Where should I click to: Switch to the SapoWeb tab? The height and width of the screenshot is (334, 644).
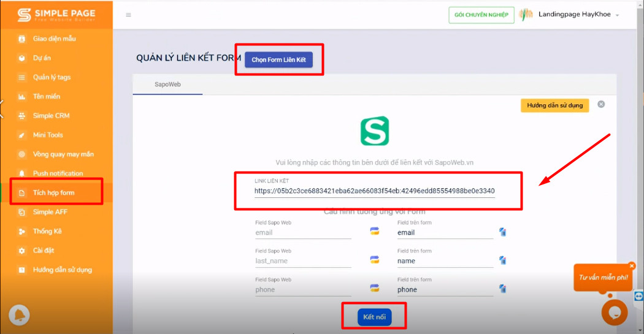(167, 84)
